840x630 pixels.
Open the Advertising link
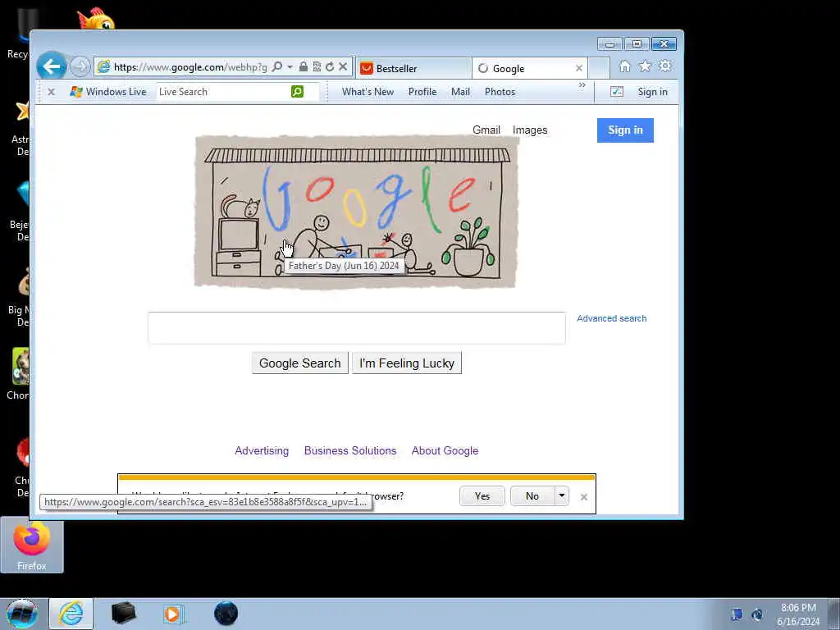point(262,451)
